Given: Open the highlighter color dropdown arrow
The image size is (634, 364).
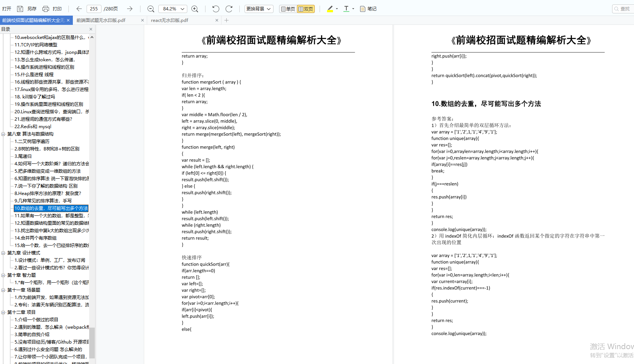Looking at the screenshot, I should [337, 9].
